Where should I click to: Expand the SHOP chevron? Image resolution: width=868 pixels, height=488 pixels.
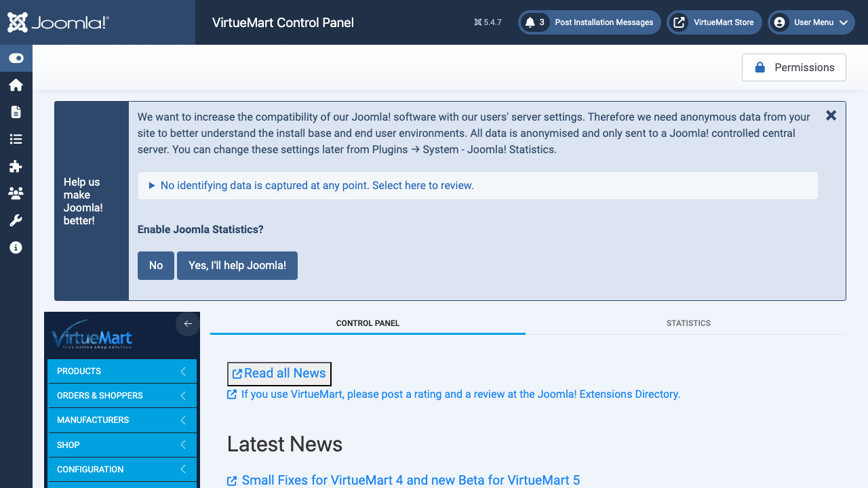click(183, 445)
